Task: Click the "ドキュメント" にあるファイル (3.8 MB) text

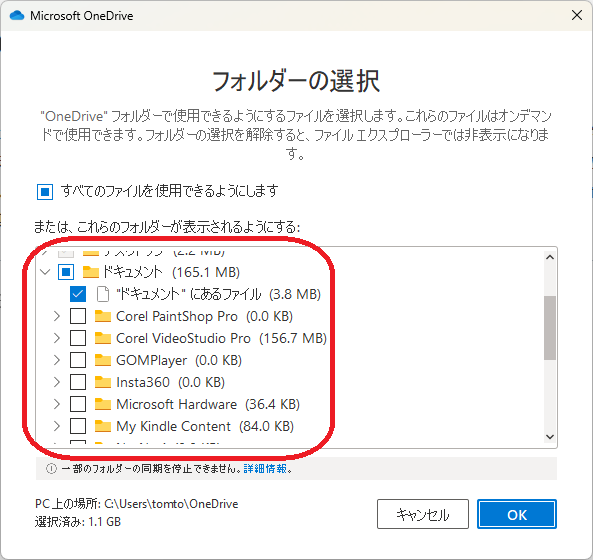Action: 219,294
